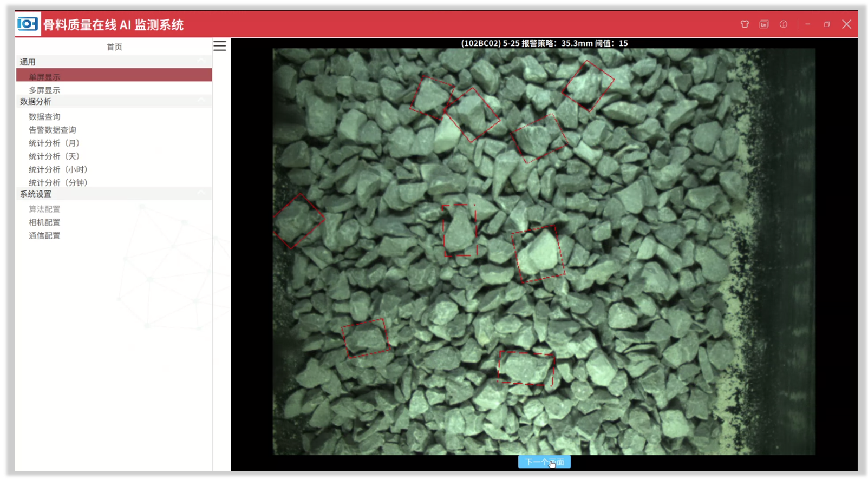
Task: Click the camera logo in title bar
Action: (x=27, y=24)
